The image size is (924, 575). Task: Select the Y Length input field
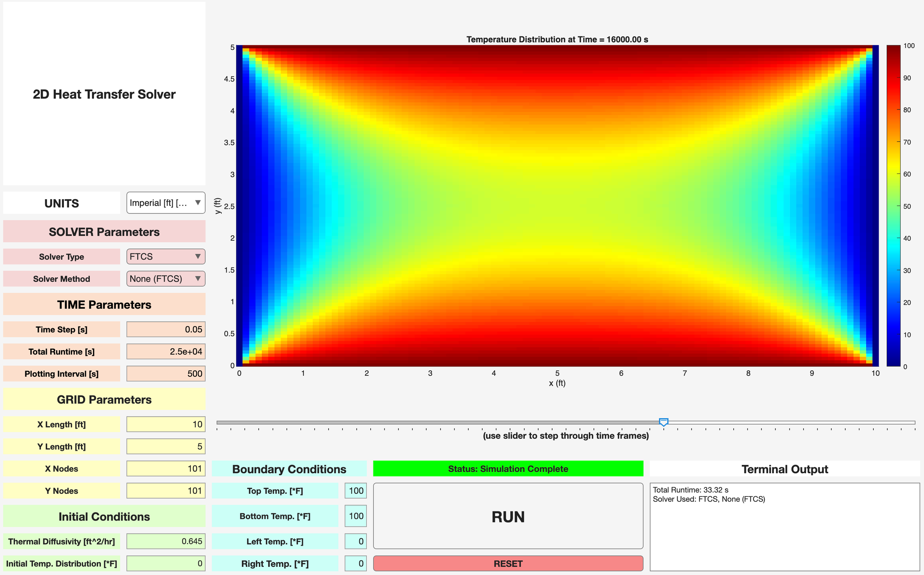pyautogui.click(x=166, y=446)
